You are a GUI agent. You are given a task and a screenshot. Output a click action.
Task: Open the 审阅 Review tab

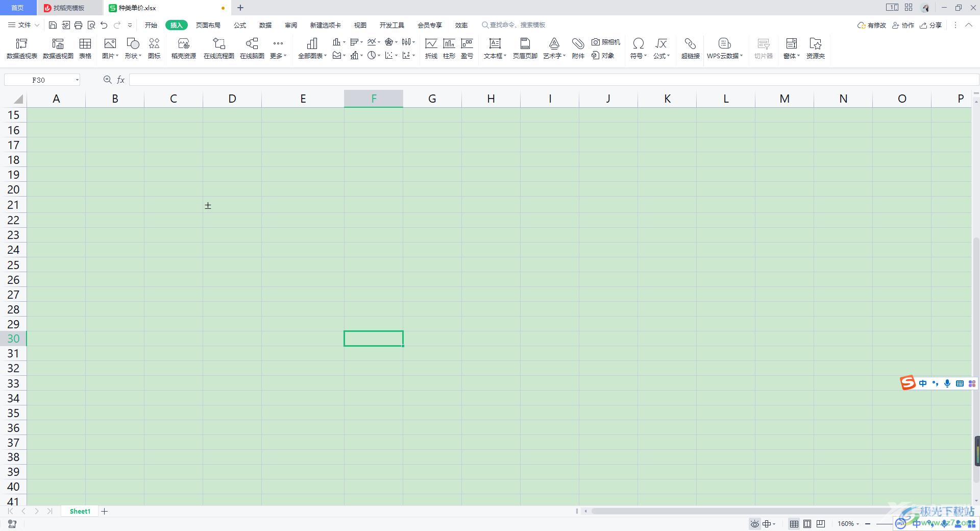pos(291,25)
